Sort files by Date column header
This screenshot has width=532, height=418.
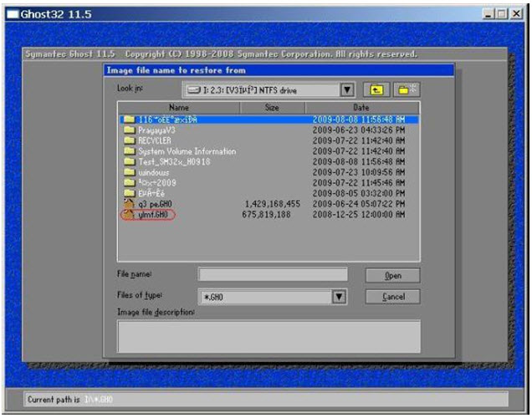pos(361,108)
